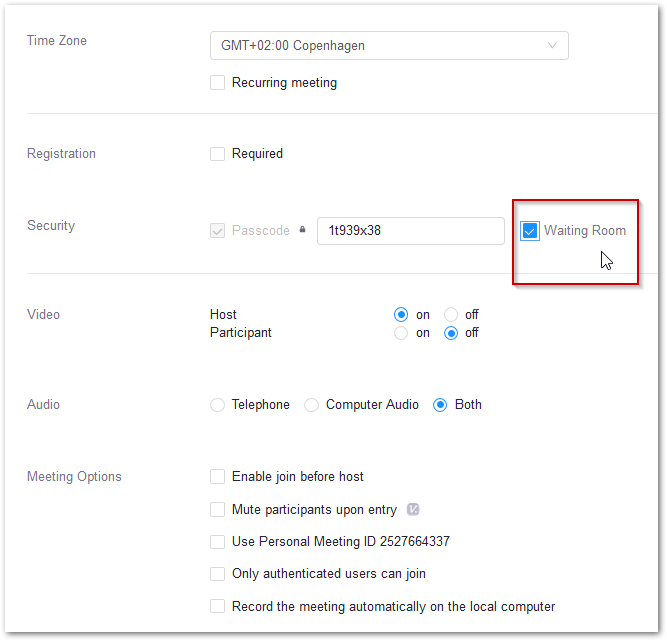Open the Time Zone dropdown
Viewport: 667px width, 641px height.
coord(388,45)
